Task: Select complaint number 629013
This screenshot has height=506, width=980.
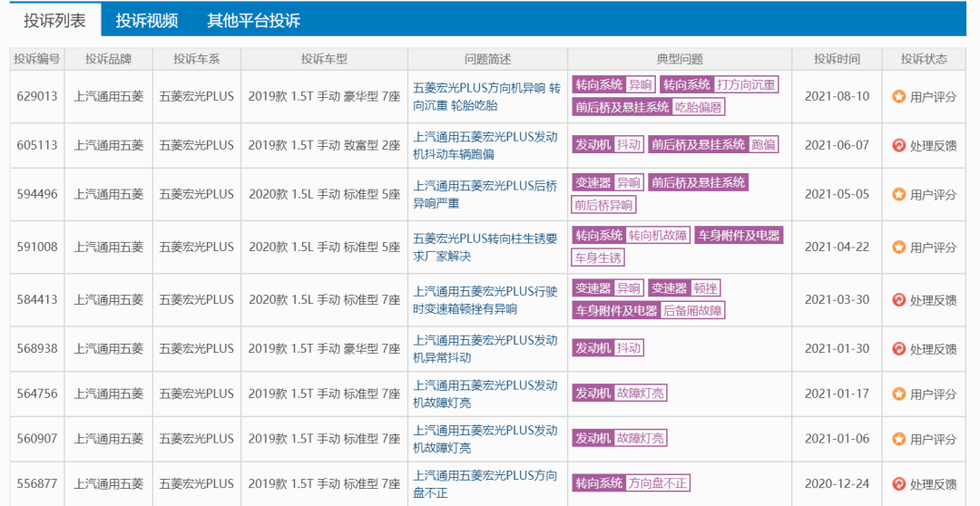Action: pos(37,97)
